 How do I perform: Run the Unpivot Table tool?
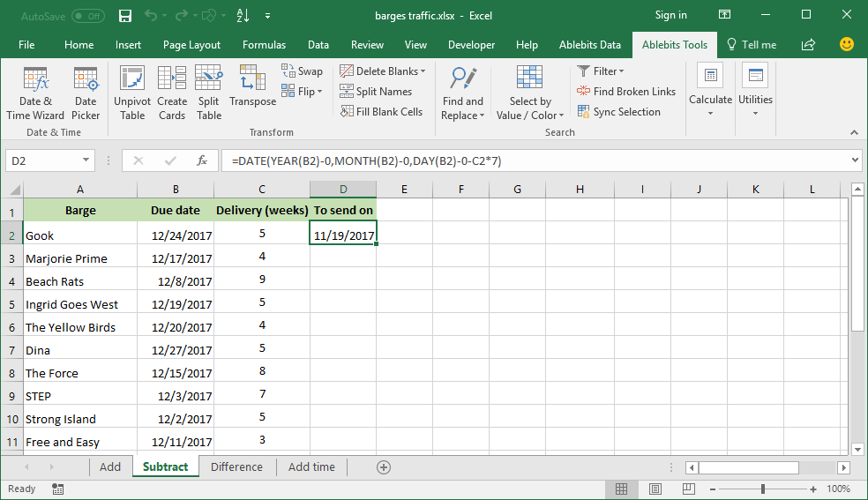pyautogui.click(x=132, y=93)
